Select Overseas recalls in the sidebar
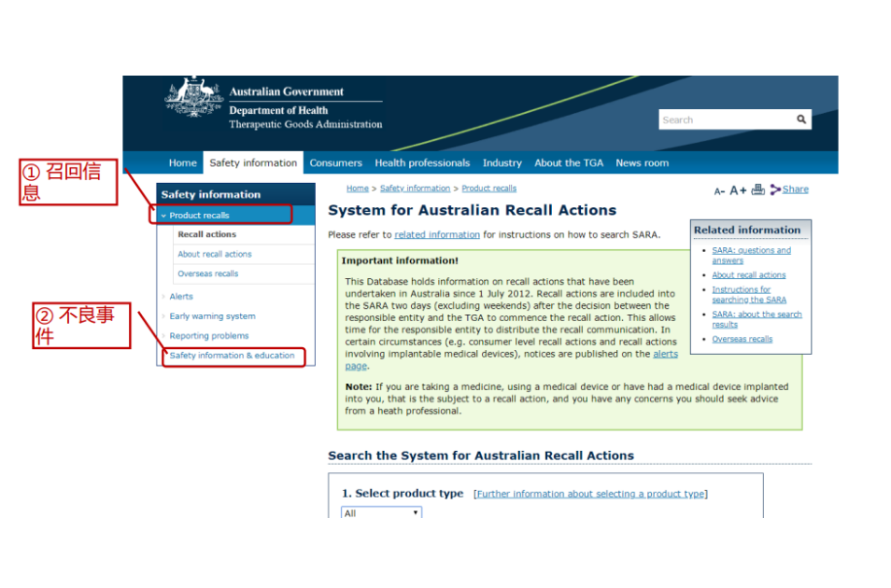This screenshot has height=588, width=891. (x=207, y=273)
